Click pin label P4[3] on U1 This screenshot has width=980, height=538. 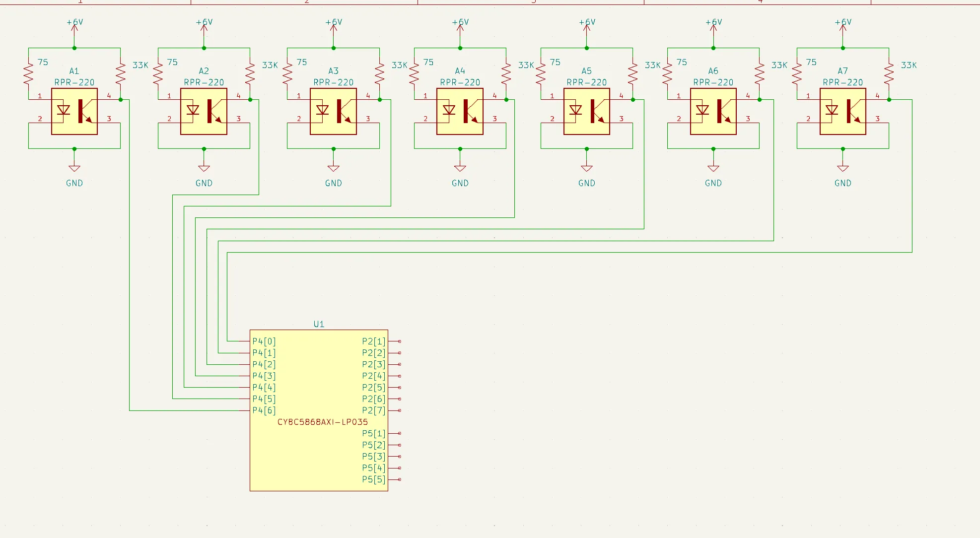(x=264, y=376)
